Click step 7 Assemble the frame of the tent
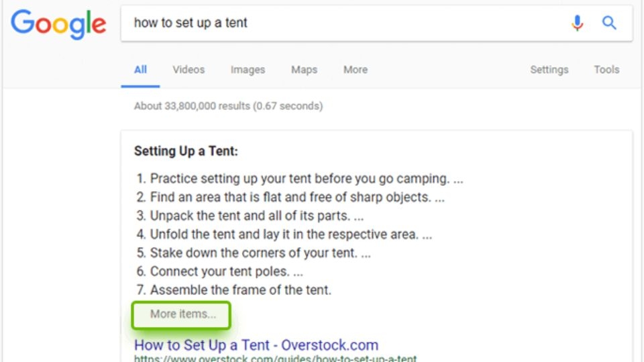This screenshot has width=644, height=362. click(233, 290)
